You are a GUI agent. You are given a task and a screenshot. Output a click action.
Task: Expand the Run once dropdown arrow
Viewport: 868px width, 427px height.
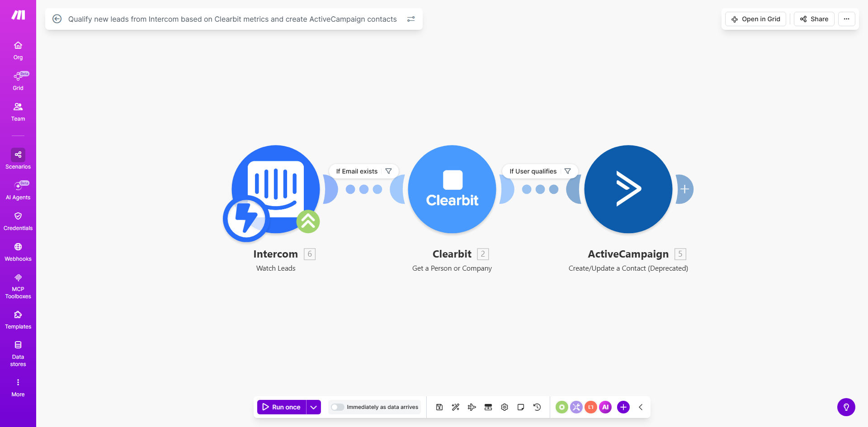click(314, 407)
